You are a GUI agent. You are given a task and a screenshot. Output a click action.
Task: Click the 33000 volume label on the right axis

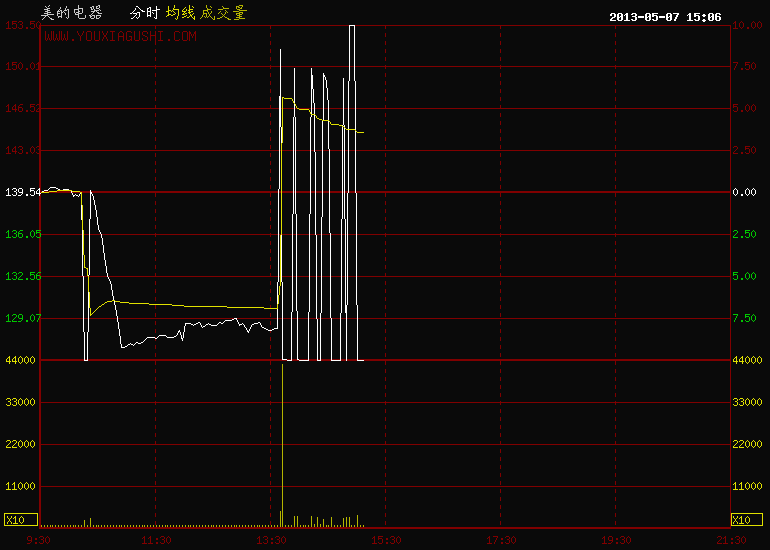point(747,402)
